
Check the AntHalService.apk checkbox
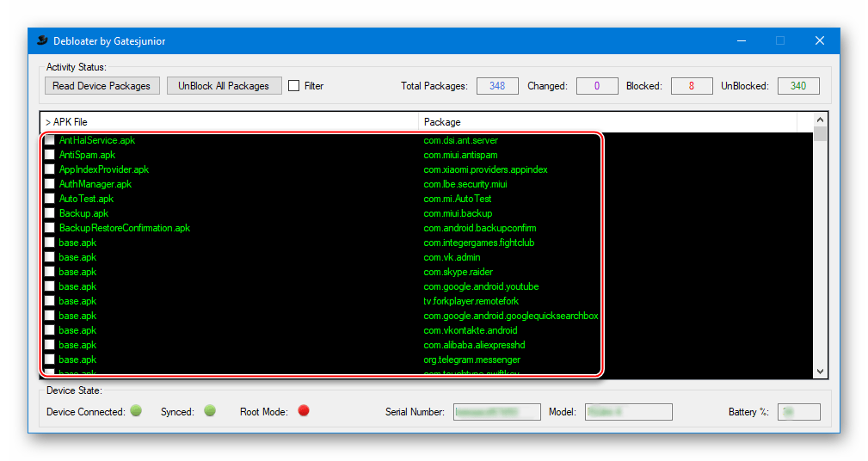(50, 140)
